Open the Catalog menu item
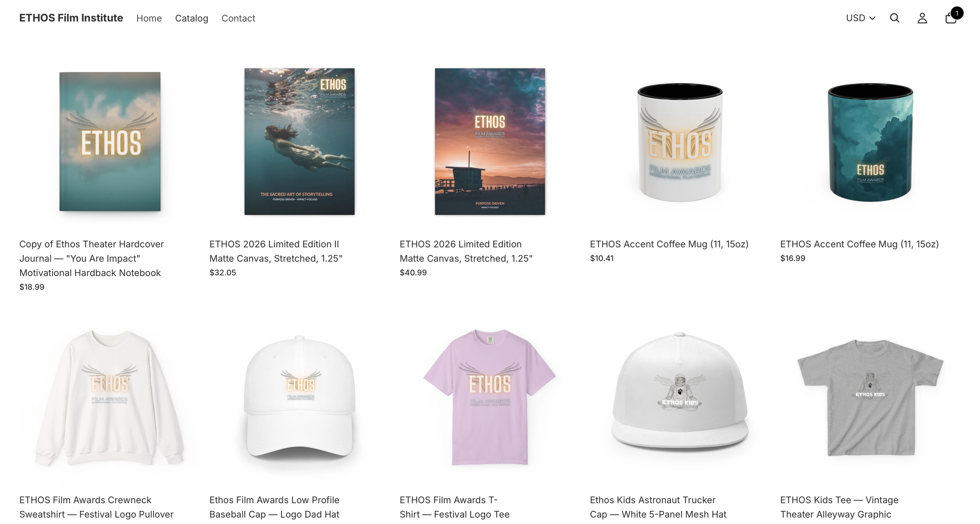The image size is (980, 524). coord(192,18)
